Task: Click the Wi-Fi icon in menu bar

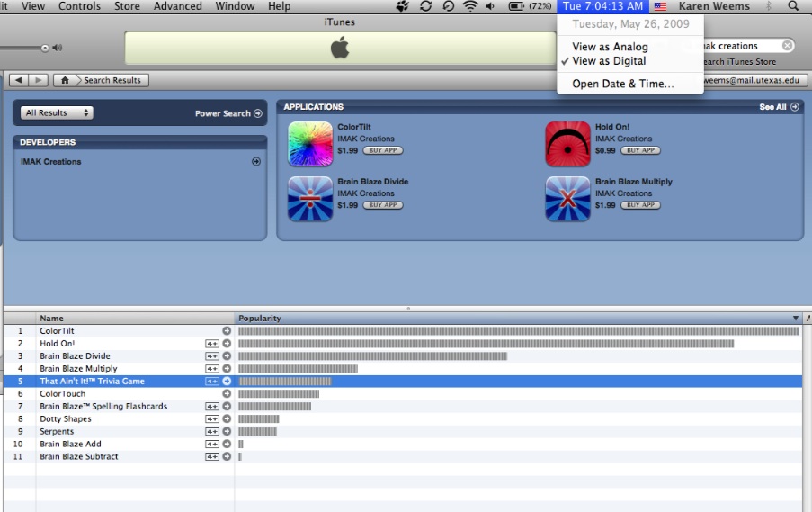Action: 470,6
